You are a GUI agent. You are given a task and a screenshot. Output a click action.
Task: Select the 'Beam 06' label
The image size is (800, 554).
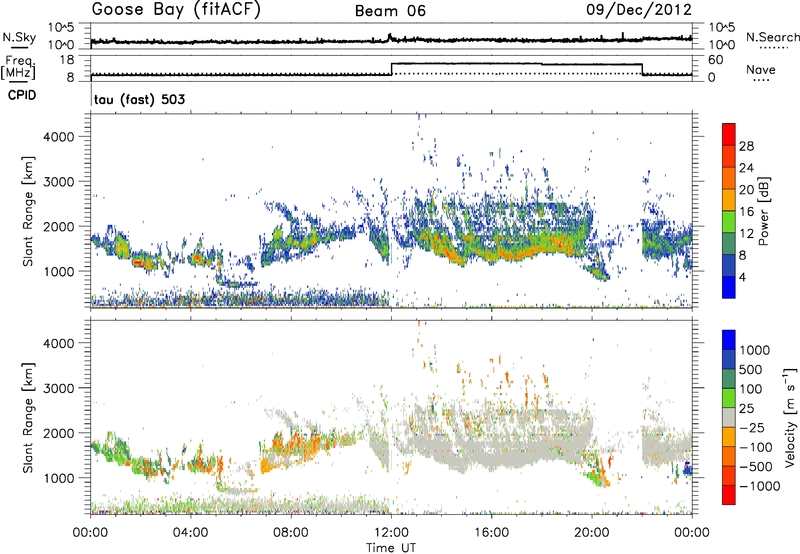pos(390,11)
